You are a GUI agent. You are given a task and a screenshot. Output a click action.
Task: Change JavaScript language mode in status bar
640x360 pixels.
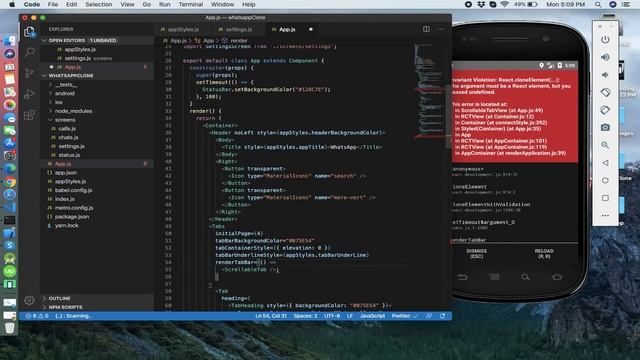372,316
